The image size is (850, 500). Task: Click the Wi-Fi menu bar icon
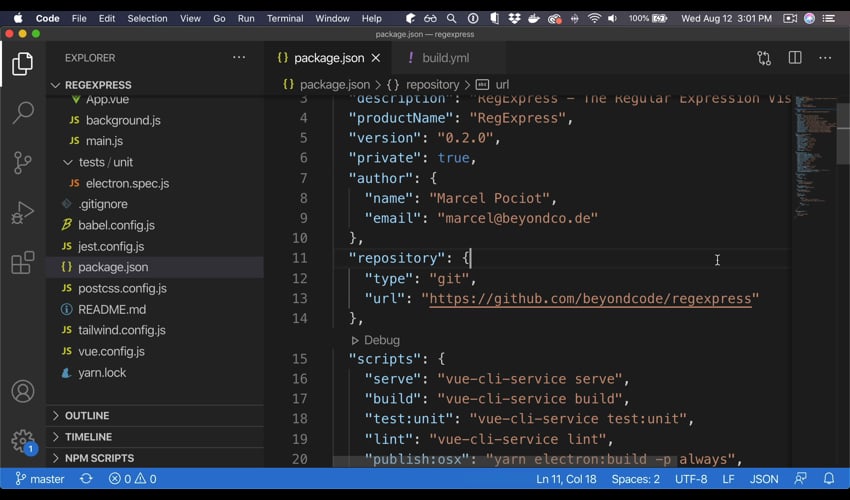(x=594, y=18)
